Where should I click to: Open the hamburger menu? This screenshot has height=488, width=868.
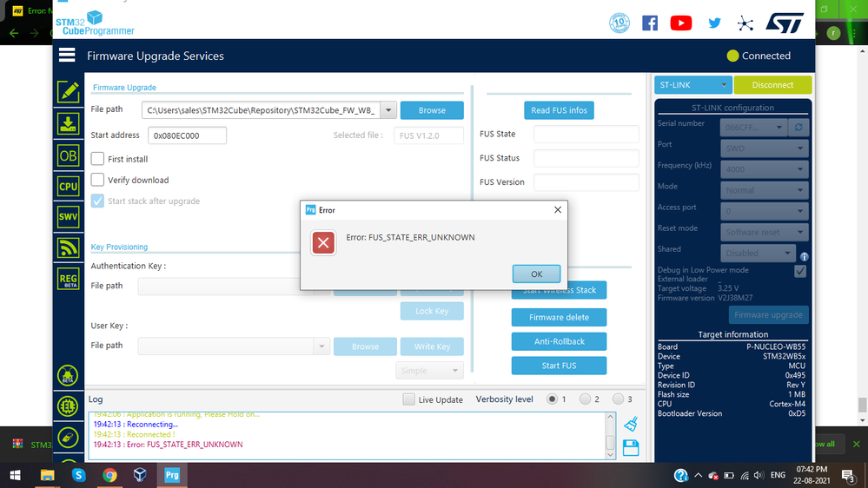(x=67, y=56)
